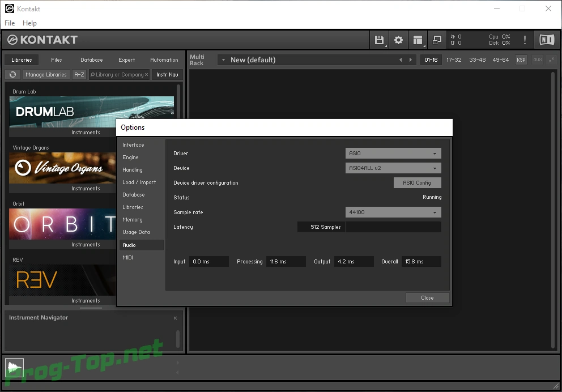
Task: Click the waveform icon at bottom left
Action: click(14, 368)
